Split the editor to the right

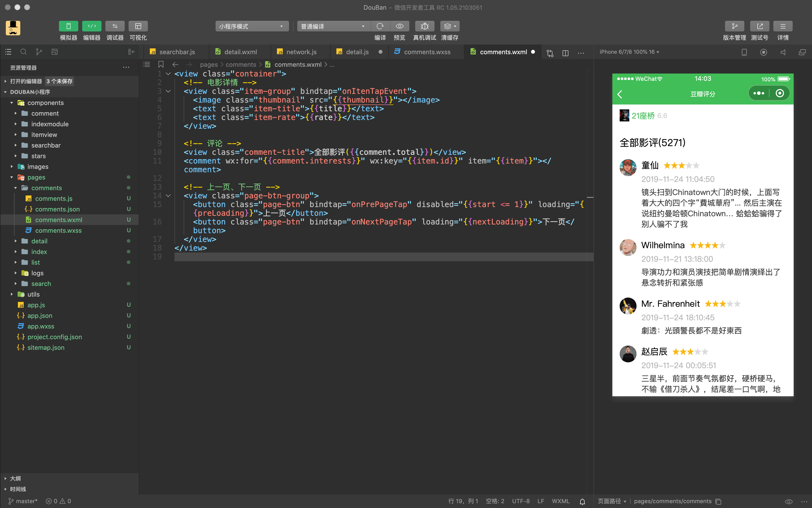(x=565, y=53)
